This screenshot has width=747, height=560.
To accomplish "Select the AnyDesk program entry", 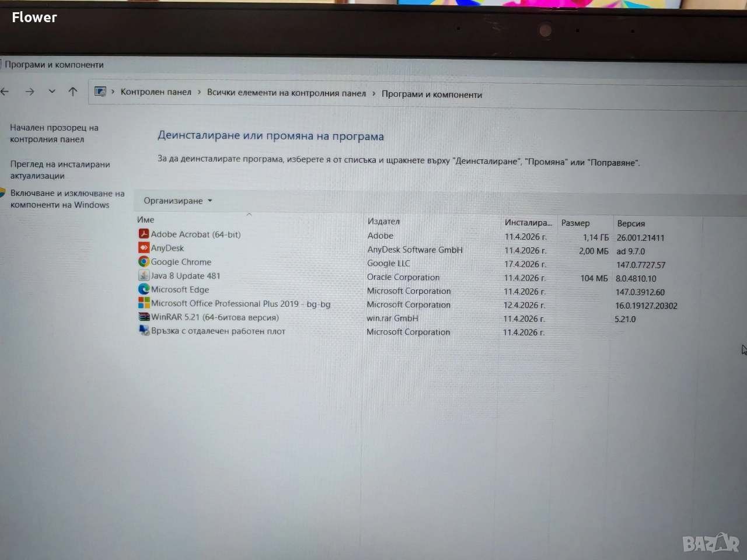I will 167,249.
